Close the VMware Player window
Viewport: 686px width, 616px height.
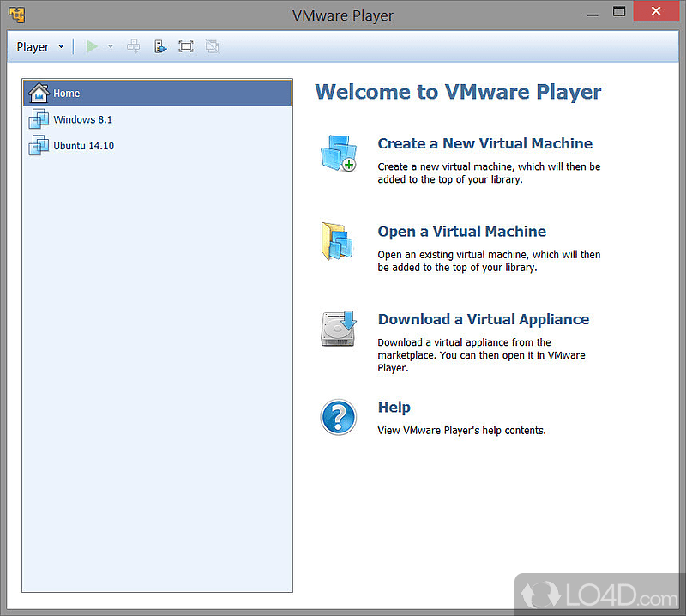[655, 11]
